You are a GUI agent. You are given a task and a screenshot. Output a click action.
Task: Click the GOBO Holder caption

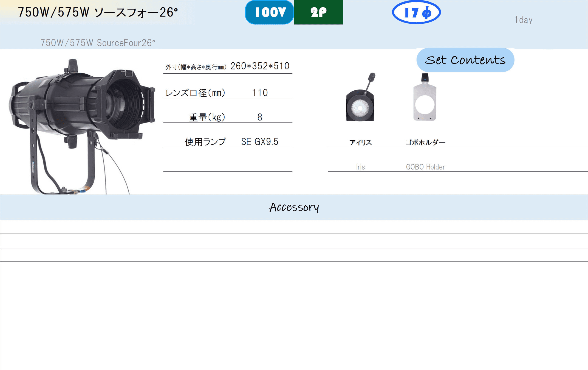[x=425, y=167]
